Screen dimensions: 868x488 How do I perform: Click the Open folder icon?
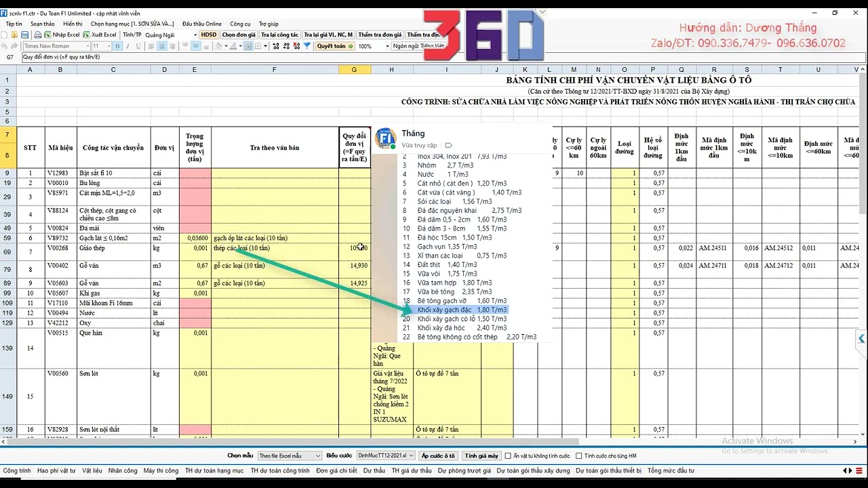(x=14, y=35)
